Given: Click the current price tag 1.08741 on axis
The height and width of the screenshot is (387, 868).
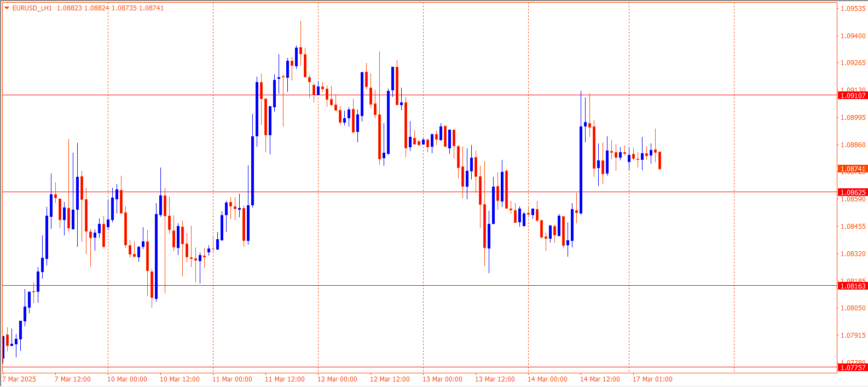Looking at the screenshot, I should 853,169.
